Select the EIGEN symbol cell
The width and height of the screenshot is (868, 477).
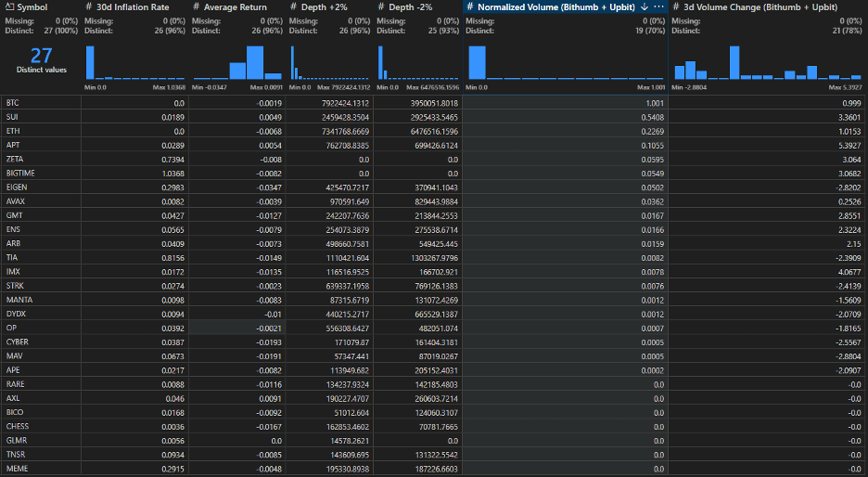pyautogui.click(x=41, y=187)
